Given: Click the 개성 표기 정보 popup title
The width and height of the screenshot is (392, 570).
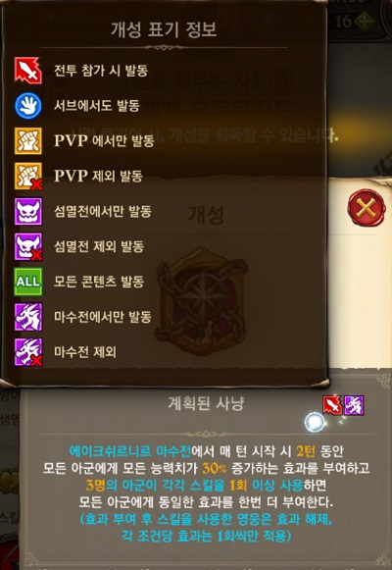Looking at the screenshot, I should click(164, 29).
